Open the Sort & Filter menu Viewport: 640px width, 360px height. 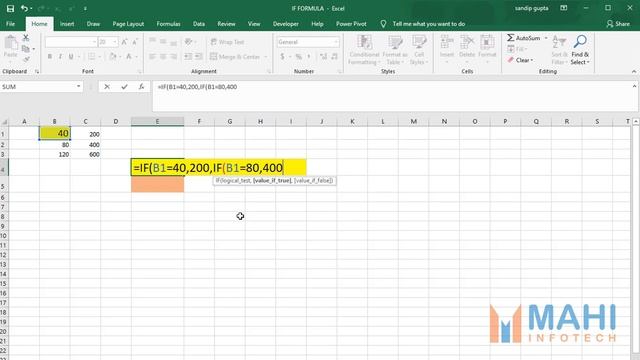click(559, 50)
